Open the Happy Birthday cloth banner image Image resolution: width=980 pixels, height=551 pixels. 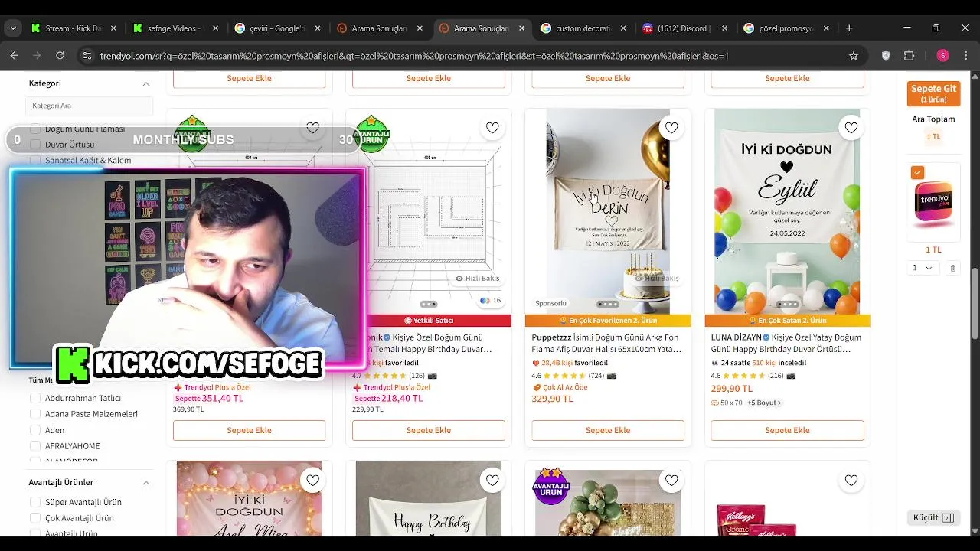pyautogui.click(x=429, y=498)
